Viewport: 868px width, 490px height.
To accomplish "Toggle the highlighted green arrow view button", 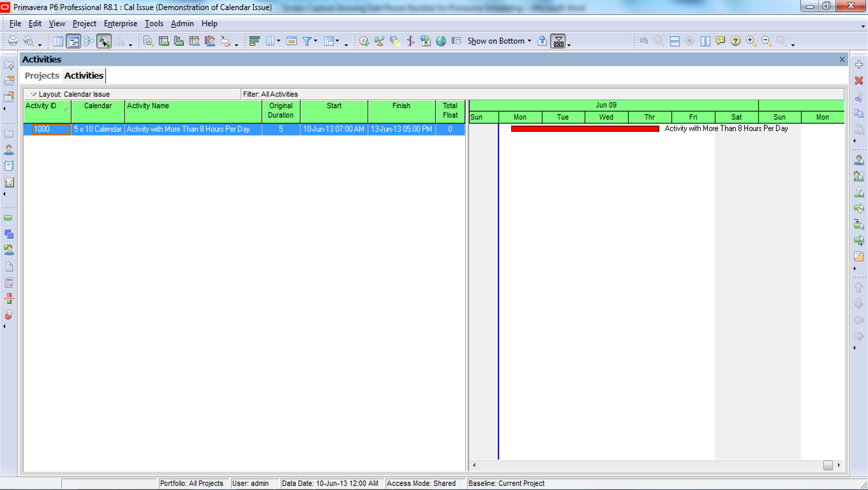I will click(104, 42).
